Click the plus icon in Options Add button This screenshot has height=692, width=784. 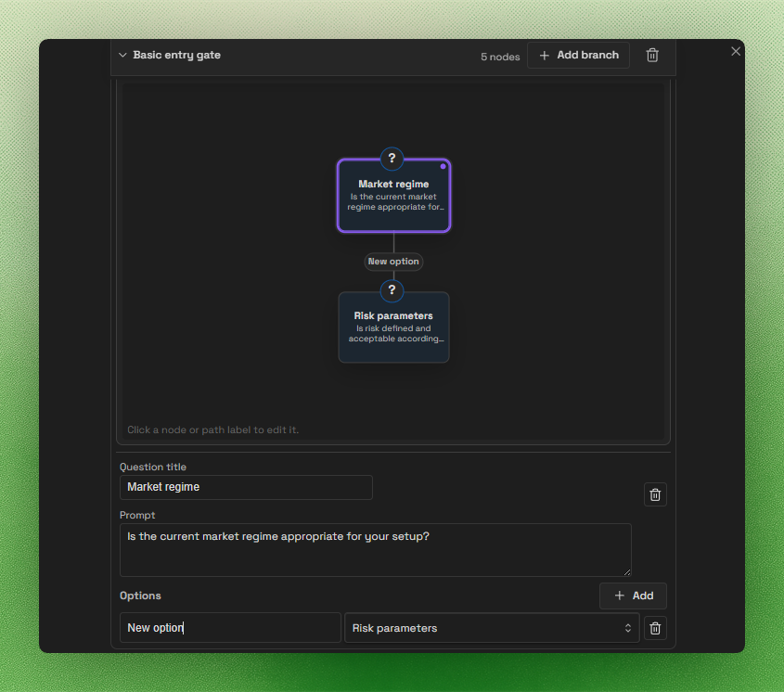[620, 596]
